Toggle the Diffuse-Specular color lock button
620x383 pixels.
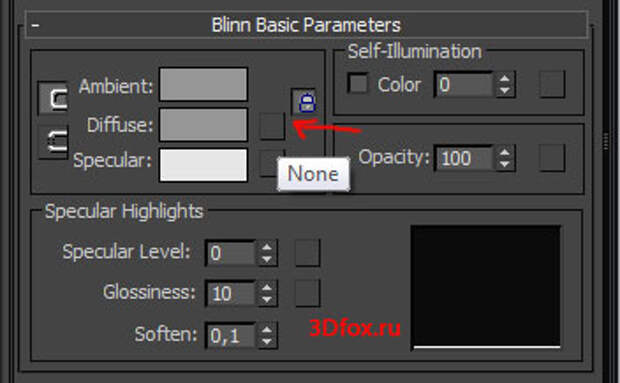[x=53, y=142]
